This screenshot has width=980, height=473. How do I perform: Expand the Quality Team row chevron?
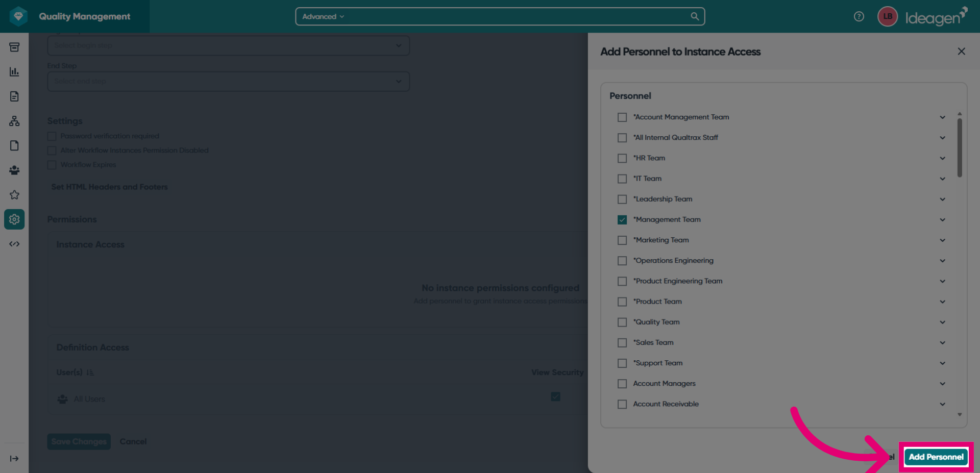tap(943, 322)
